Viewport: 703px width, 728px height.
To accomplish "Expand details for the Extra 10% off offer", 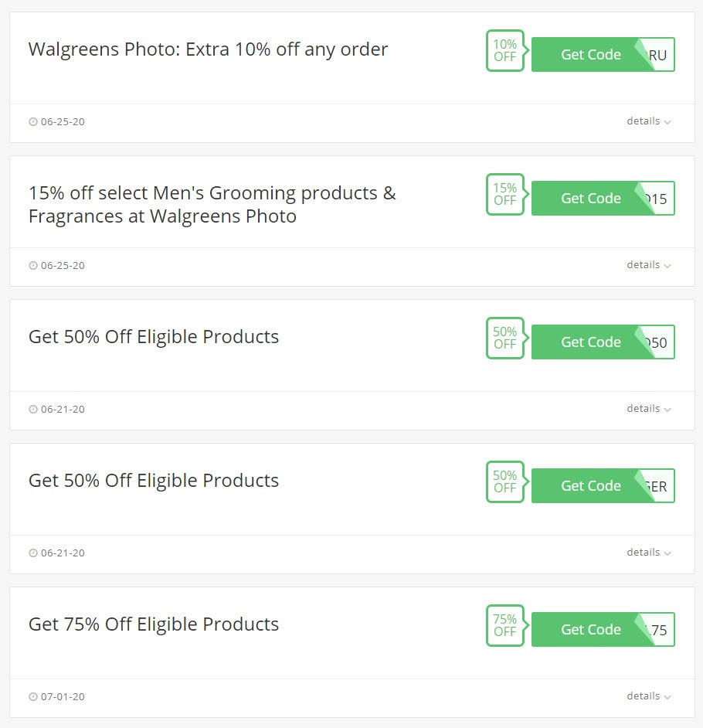I will 648,121.
